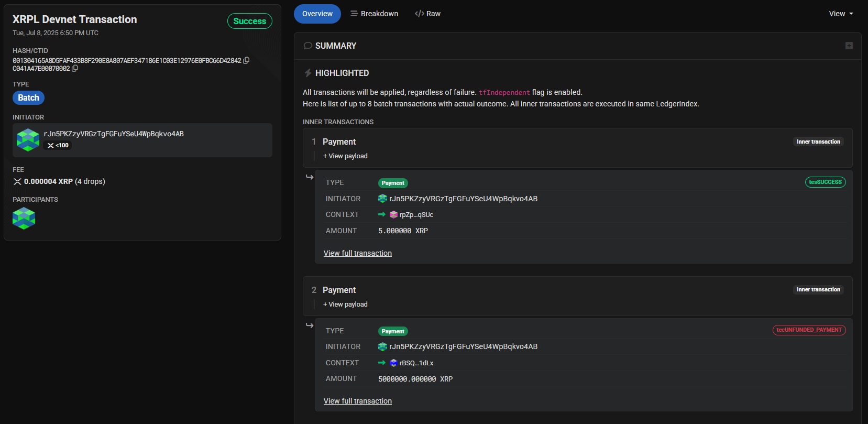Click the rBSQ...1dLx destination address

pyautogui.click(x=416, y=363)
